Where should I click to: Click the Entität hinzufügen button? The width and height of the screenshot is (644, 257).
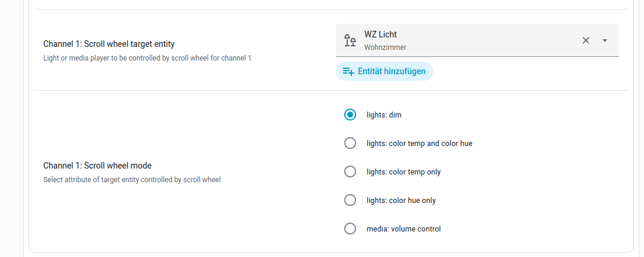[385, 71]
